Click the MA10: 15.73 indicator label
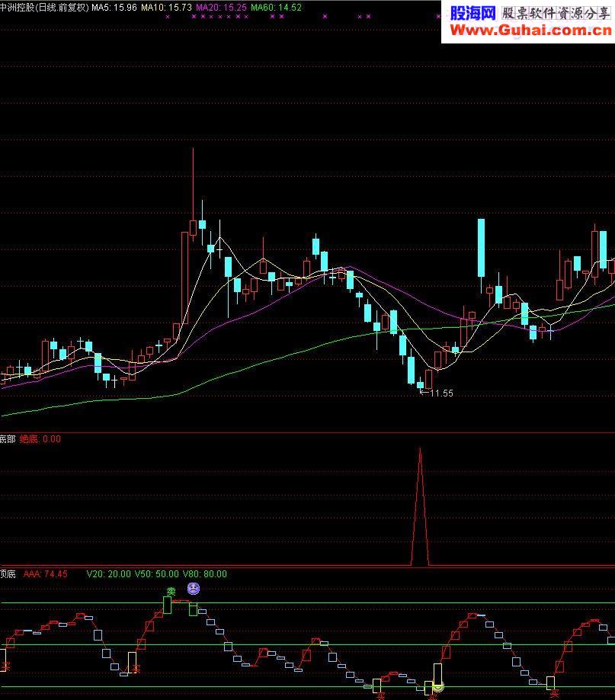Viewport: 615px width, 700px height. (166, 8)
